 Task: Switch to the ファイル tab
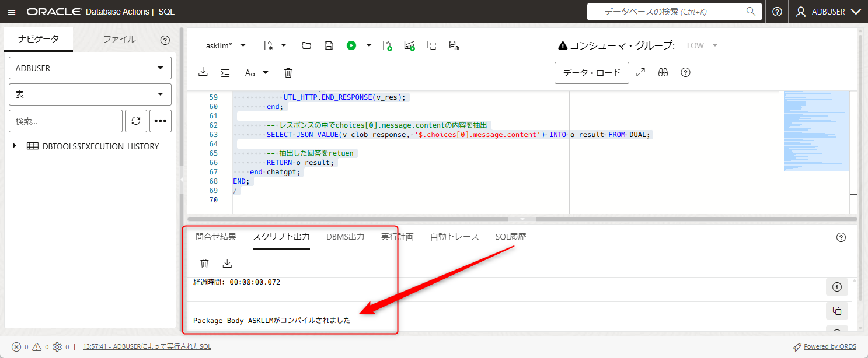(x=120, y=40)
